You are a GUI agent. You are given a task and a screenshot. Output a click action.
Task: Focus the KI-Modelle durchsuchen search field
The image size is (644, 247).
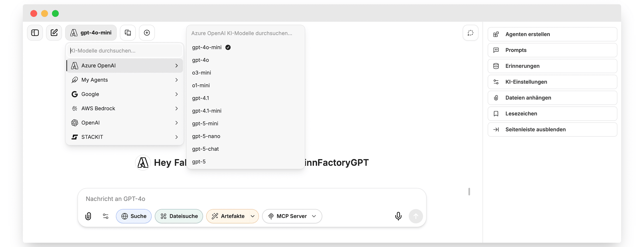click(x=125, y=51)
